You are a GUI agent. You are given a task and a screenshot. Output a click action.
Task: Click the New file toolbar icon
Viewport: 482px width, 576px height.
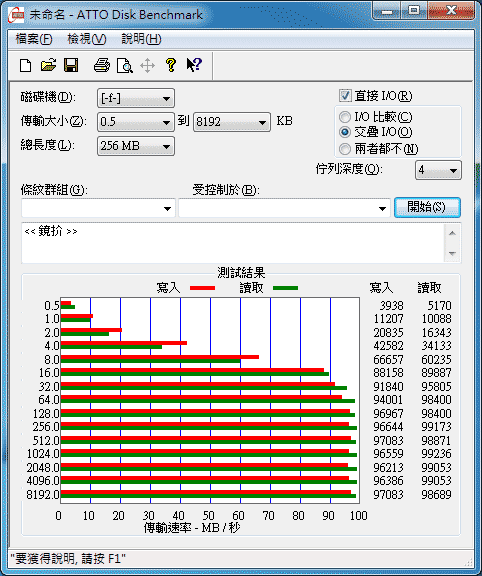25,65
